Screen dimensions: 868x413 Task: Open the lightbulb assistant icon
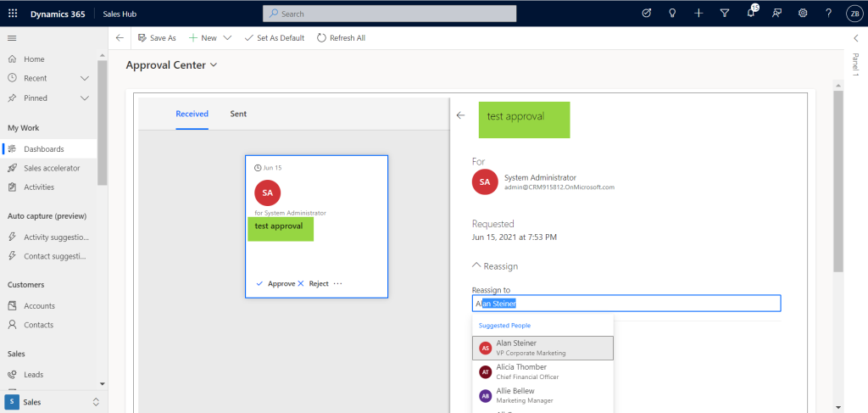pos(672,14)
